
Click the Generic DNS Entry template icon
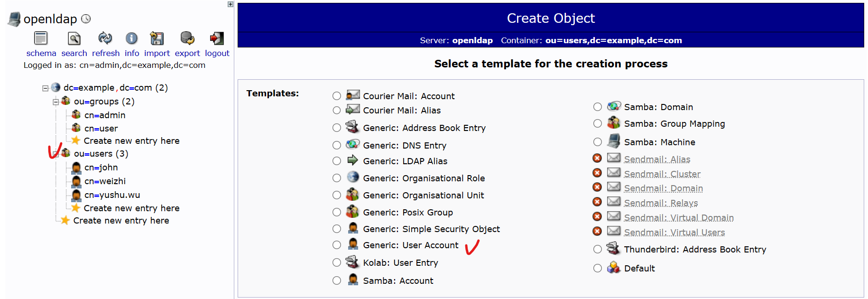pyautogui.click(x=353, y=144)
